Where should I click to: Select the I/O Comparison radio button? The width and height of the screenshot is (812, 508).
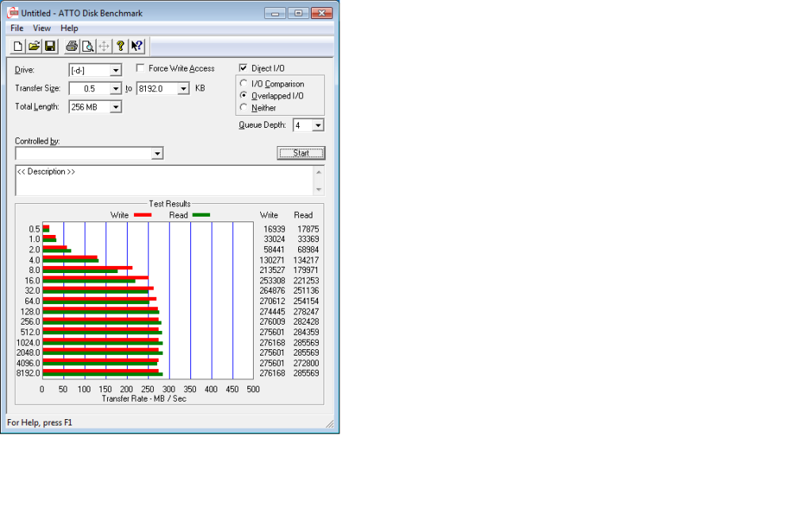[x=244, y=84]
